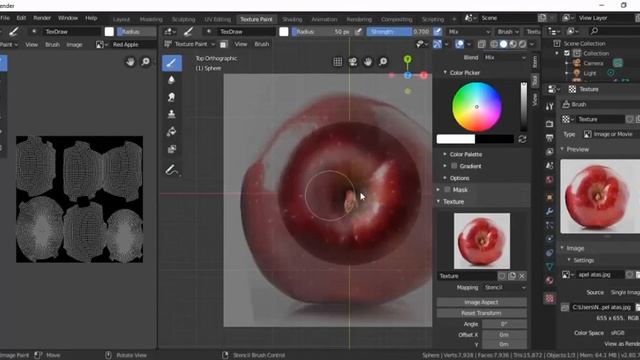Switch to the Shading workspace tab
The width and height of the screenshot is (640, 360).
[x=292, y=19]
